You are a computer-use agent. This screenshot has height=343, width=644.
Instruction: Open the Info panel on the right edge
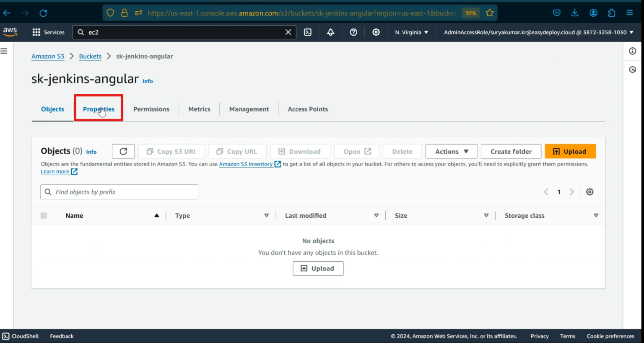632,51
